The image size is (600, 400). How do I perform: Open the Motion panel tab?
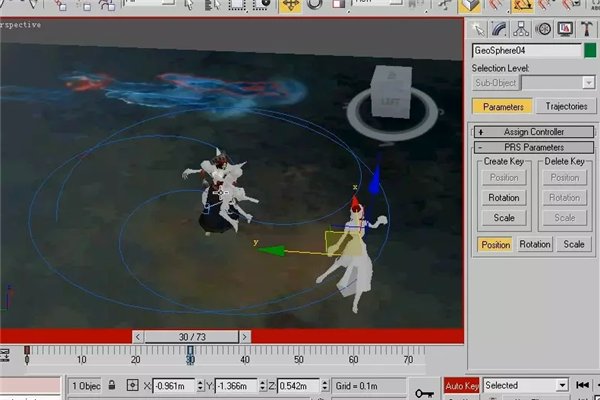[544, 28]
